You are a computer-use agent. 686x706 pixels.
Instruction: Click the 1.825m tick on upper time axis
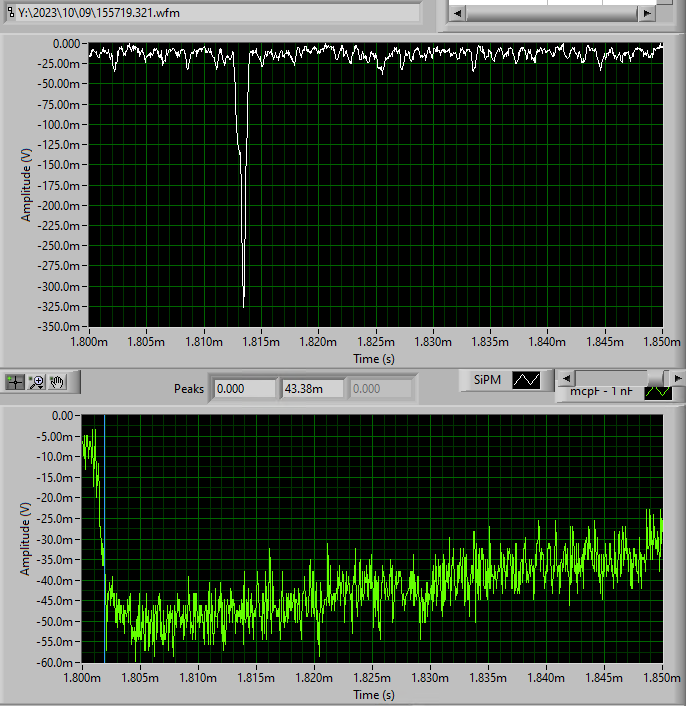click(x=375, y=342)
